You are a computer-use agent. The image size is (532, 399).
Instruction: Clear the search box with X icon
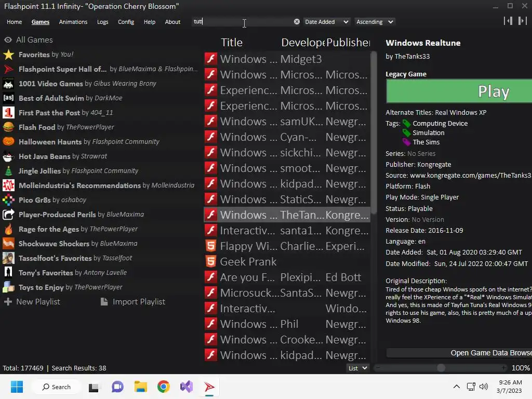[297, 22]
